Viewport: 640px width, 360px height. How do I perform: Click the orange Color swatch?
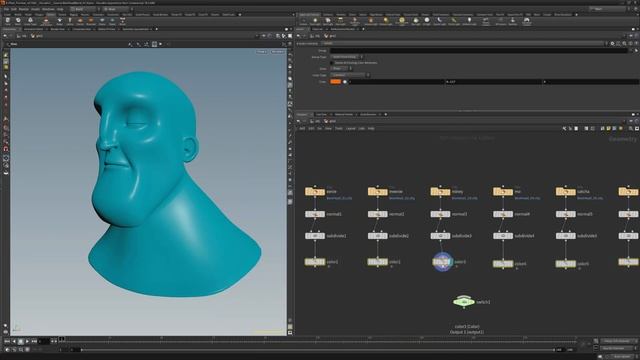(336, 82)
